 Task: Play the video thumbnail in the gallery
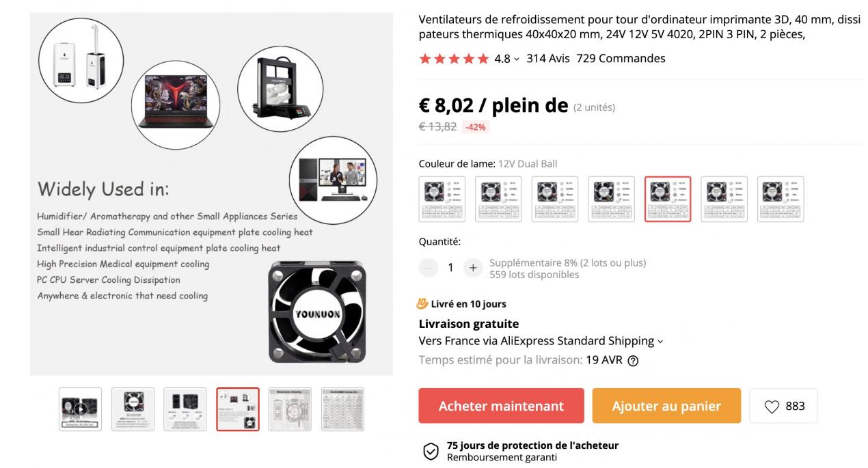coord(80,409)
